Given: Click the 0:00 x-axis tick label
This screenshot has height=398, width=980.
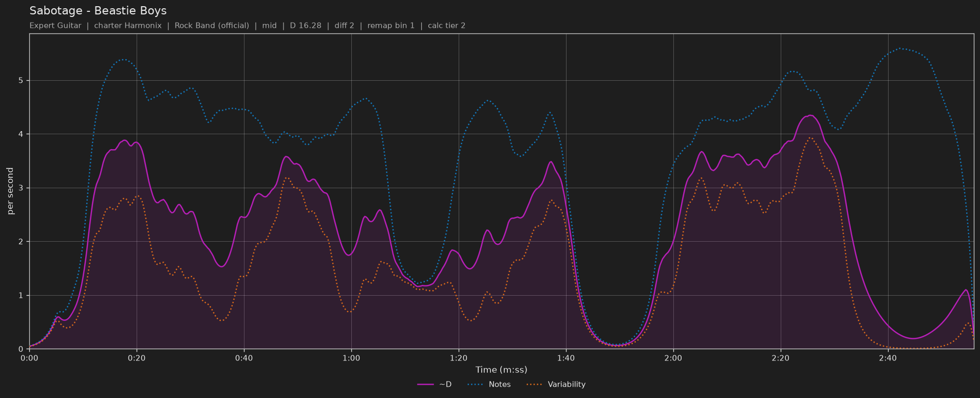Looking at the screenshot, I should coord(29,358).
